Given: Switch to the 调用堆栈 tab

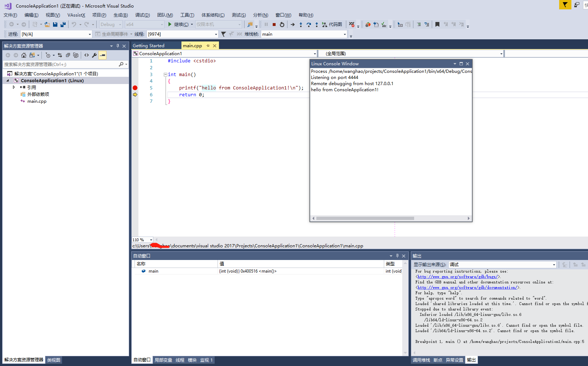Looking at the screenshot, I should 421,360.
